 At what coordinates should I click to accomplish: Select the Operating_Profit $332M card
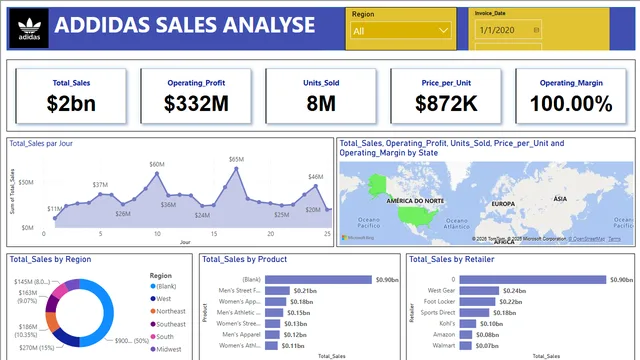(x=196, y=96)
